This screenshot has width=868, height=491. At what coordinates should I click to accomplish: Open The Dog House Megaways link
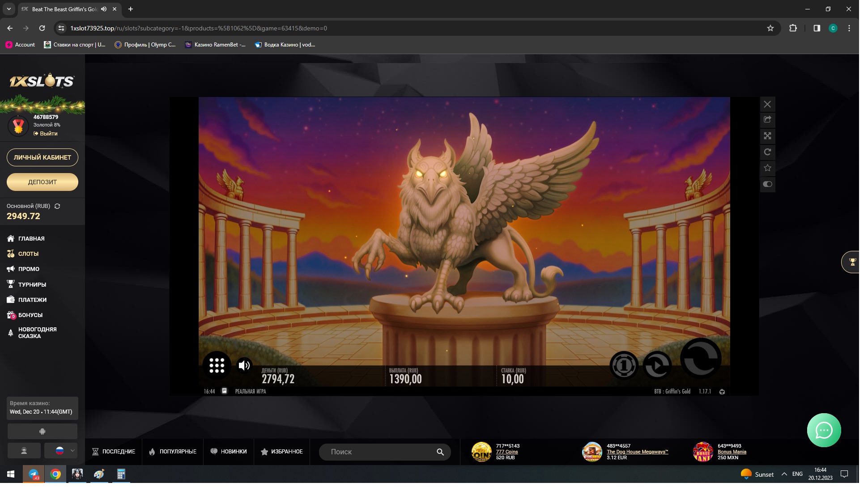tap(637, 452)
